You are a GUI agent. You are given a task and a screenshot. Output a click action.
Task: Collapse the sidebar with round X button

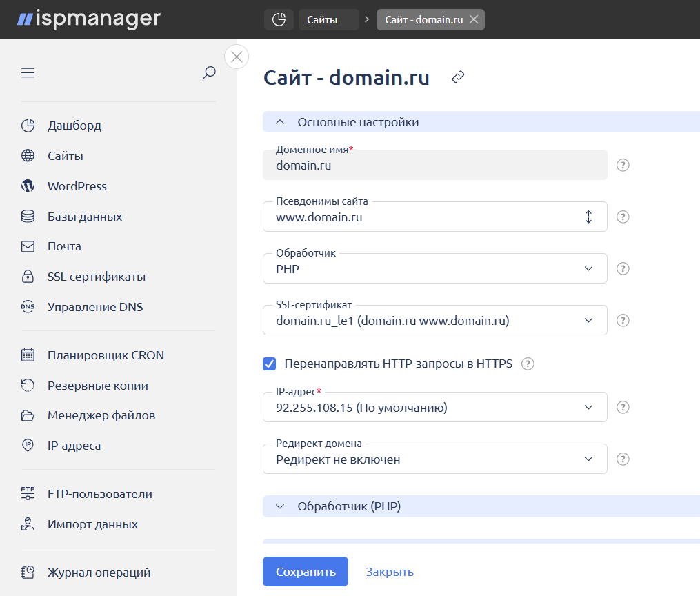(x=237, y=57)
